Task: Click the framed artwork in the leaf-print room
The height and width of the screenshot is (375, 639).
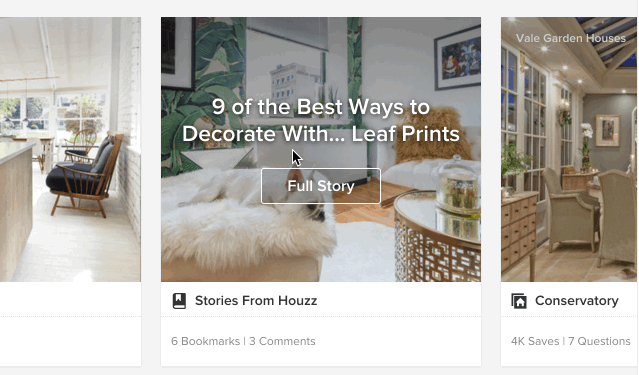Action: point(457,57)
